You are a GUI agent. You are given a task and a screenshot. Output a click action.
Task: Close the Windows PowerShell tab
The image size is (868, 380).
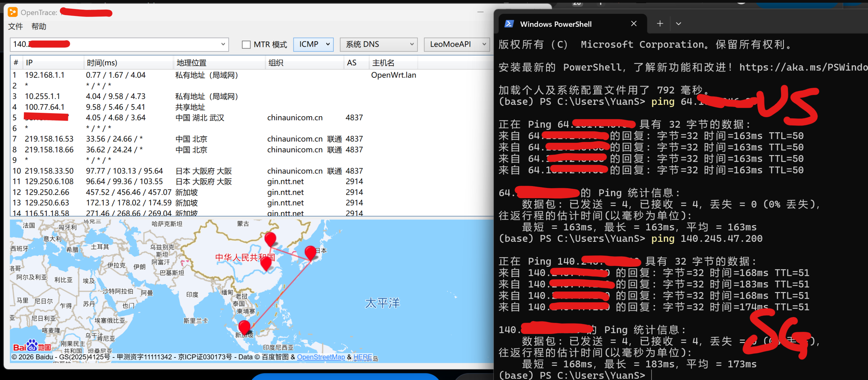click(633, 23)
